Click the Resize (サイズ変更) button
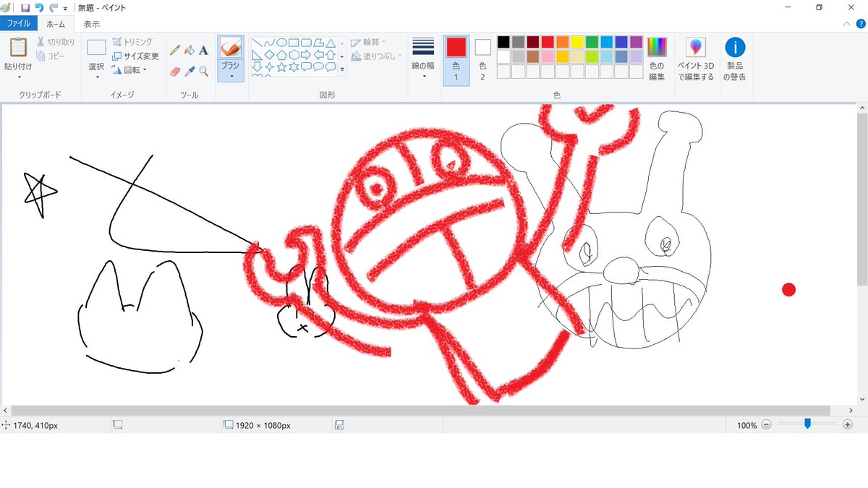Image resolution: width=868 pixels, height=488 pixels. click(135, 56)
